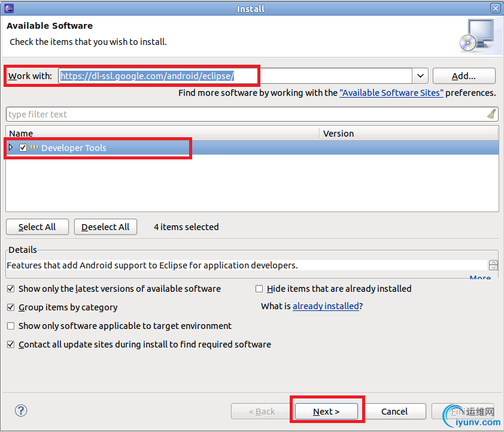
Task: Click the Developer Tools category icon
Action: pyautogui.click(x=34, y=147)
